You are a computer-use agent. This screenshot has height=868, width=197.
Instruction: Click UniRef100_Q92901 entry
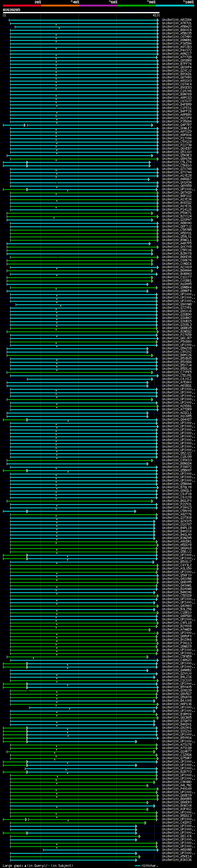click(x=176, y=728)
